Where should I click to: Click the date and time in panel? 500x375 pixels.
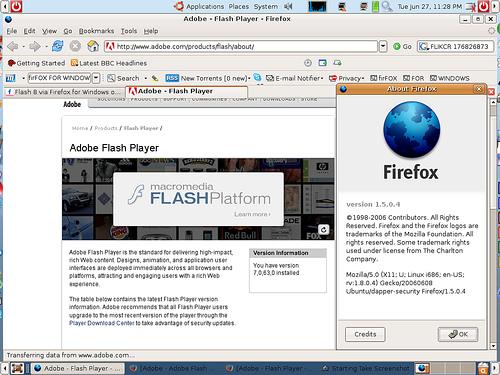(x=430, y=6)
